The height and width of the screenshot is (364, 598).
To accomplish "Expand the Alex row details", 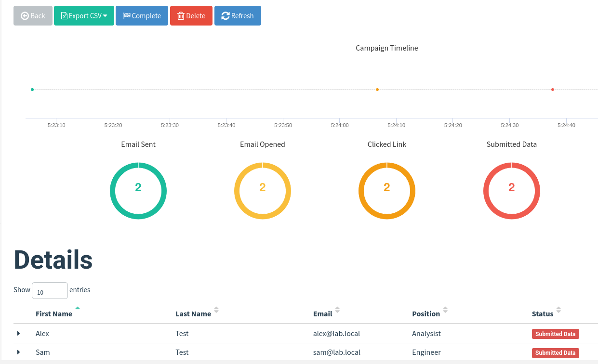I will click(x=19, y=333).
